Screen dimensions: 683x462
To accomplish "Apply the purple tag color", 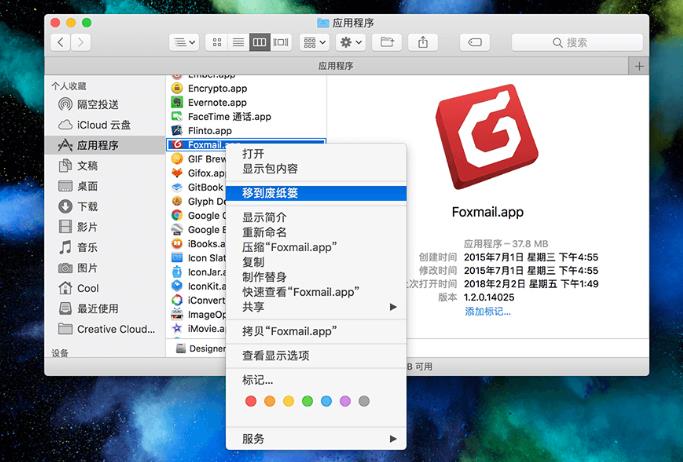I will coord(345,401).
